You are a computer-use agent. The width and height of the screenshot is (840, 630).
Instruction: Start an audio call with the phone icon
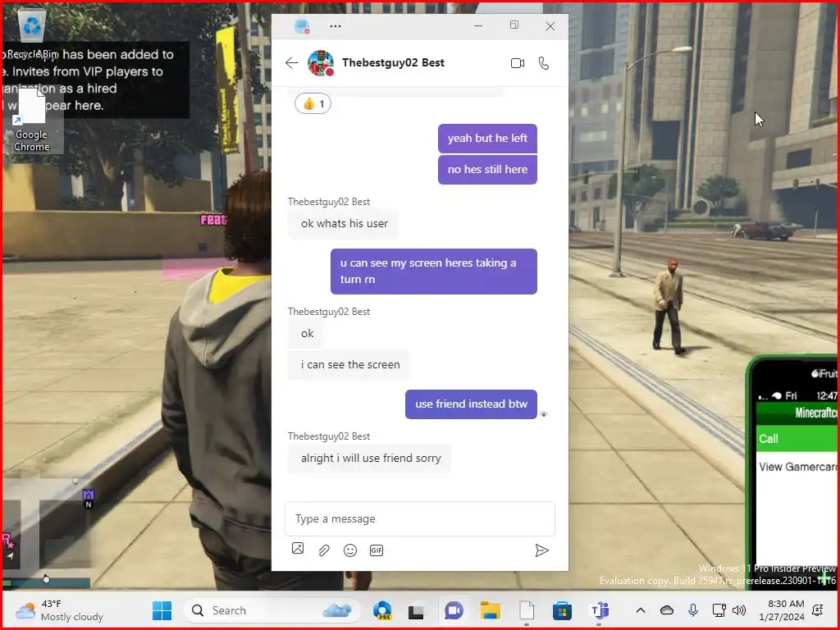click(544, 63)
